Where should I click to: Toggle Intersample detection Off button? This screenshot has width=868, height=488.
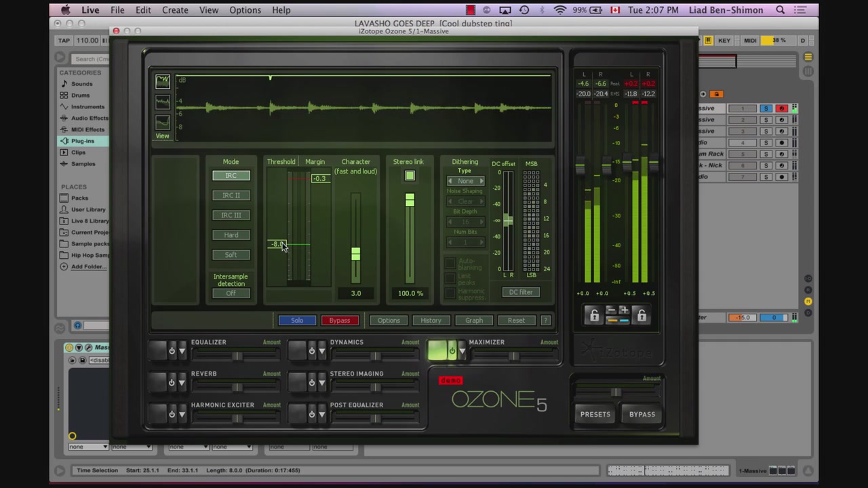pos(231,293)
